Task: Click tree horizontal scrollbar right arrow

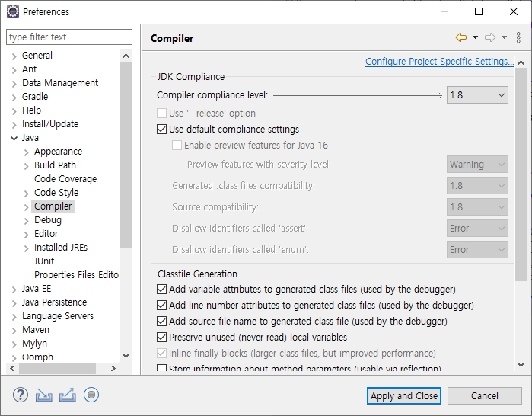Action: 113,369
